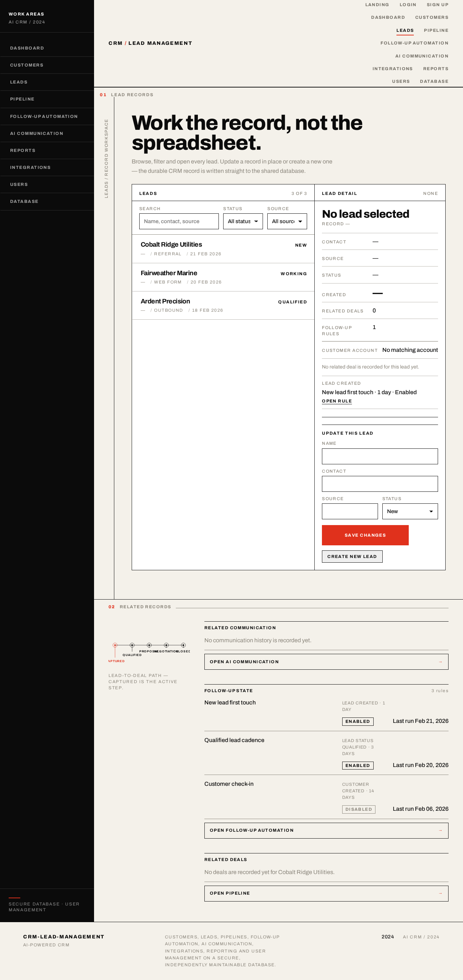Open AI Communication button
Image resolution: width=463 pixels, height=980 pixels.
point(326,661)
